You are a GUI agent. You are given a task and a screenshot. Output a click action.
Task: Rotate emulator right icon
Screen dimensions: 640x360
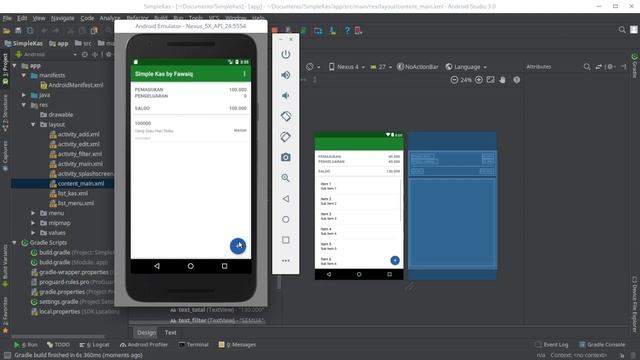pos(286,137)
